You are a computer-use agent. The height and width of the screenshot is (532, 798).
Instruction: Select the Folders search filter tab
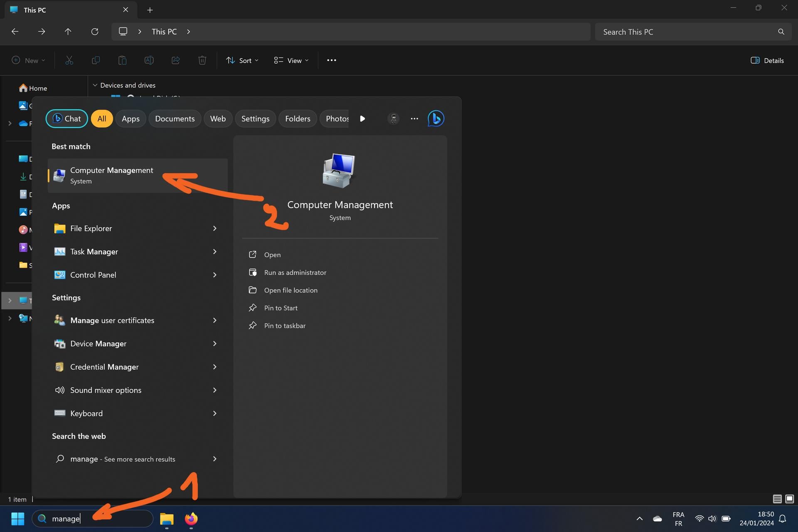click(x=298, y=118)
